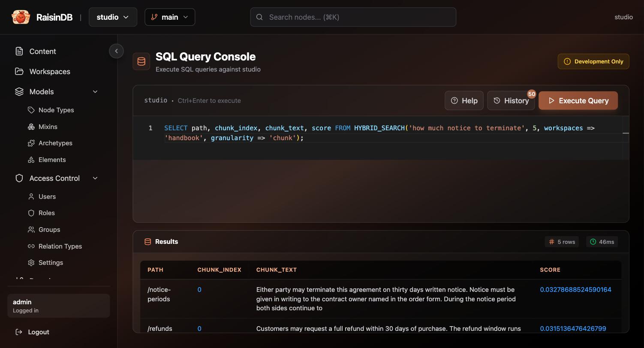Click the RaisinDB logo icon
The height and width of the screenshot is (348, 644).
click(21, 17)
